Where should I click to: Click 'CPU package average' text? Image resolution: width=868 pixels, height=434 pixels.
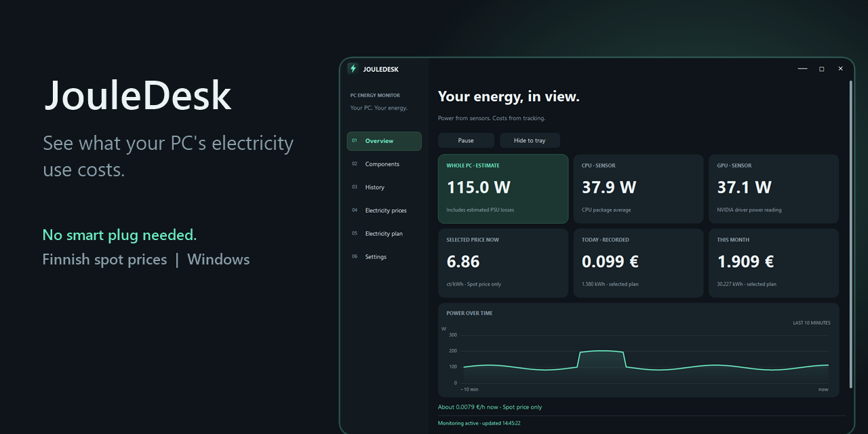(x=606, y=210)
